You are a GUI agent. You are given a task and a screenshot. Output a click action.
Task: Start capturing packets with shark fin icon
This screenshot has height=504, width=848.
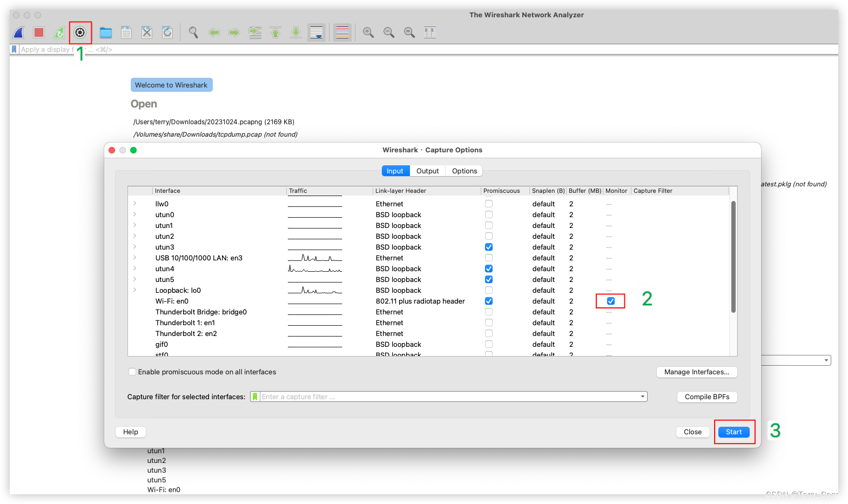tap(19, 32)
